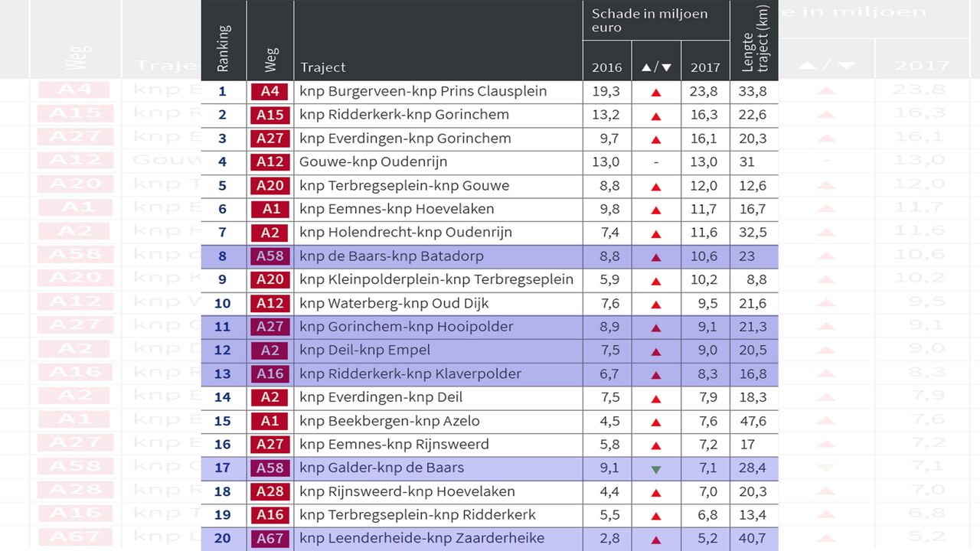Select the A67 road badge in row 20
Screen dimensions: 980x551
pos(269,539)
